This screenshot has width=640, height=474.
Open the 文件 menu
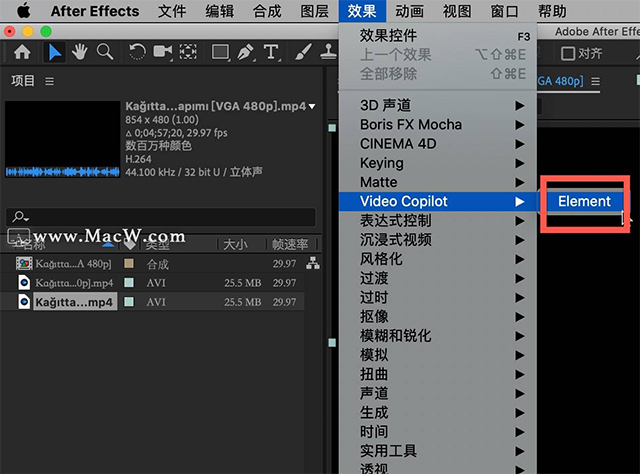click(x=172, y=11)
